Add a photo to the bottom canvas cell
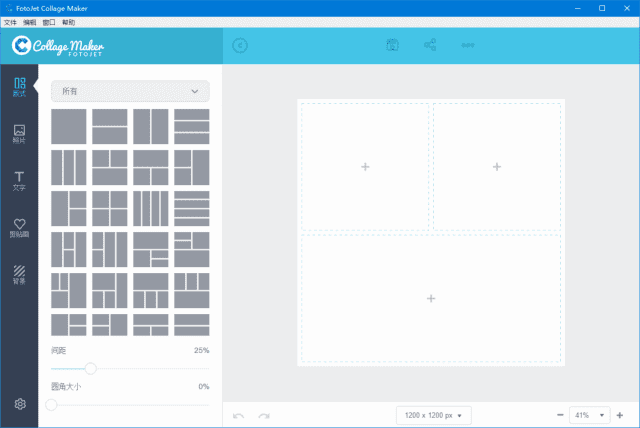 (x=431, y=298)
